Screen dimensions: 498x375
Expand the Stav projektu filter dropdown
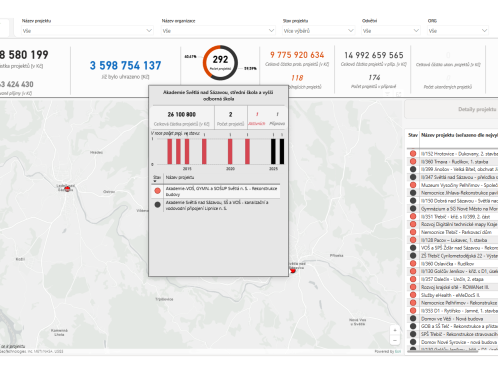[318, 31]
